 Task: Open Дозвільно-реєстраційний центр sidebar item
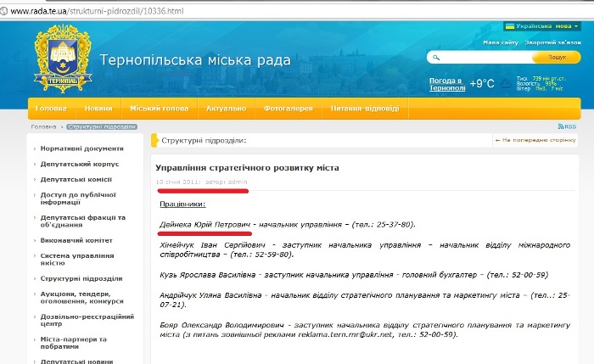(x=87, y=321)
